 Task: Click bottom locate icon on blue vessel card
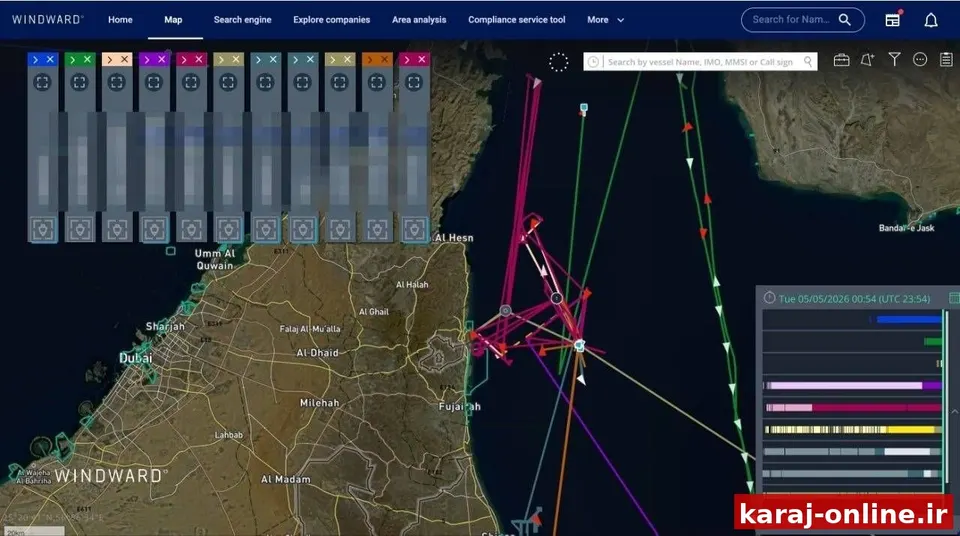43,229
